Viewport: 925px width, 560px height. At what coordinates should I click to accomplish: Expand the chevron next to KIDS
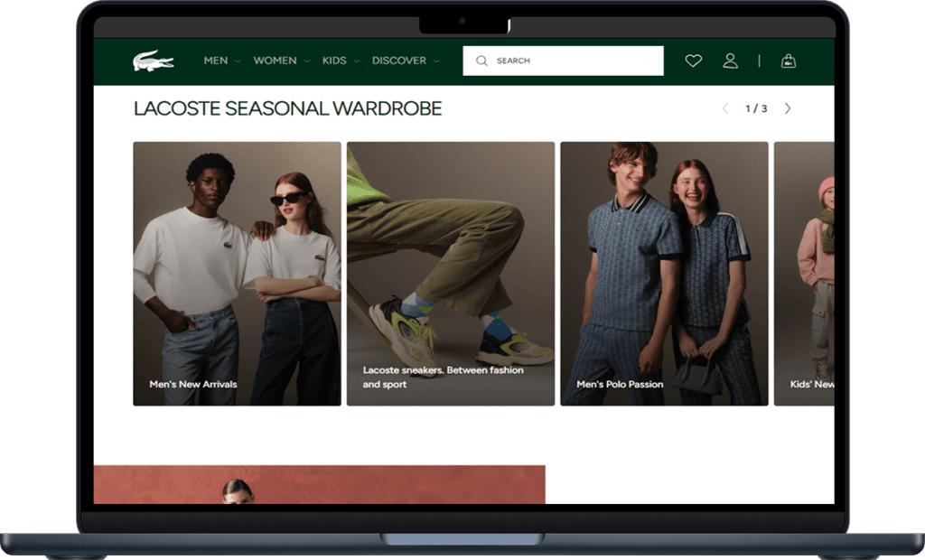tap(357, 61)
